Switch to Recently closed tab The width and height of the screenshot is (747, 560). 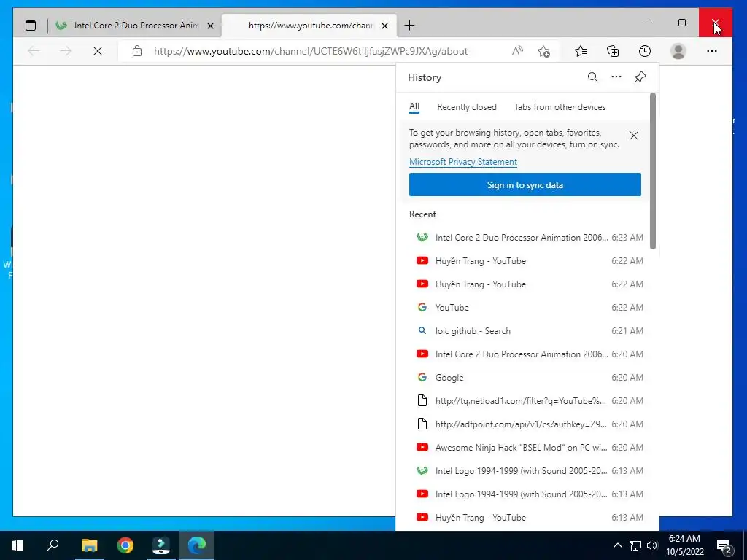(x=467, y=107)
